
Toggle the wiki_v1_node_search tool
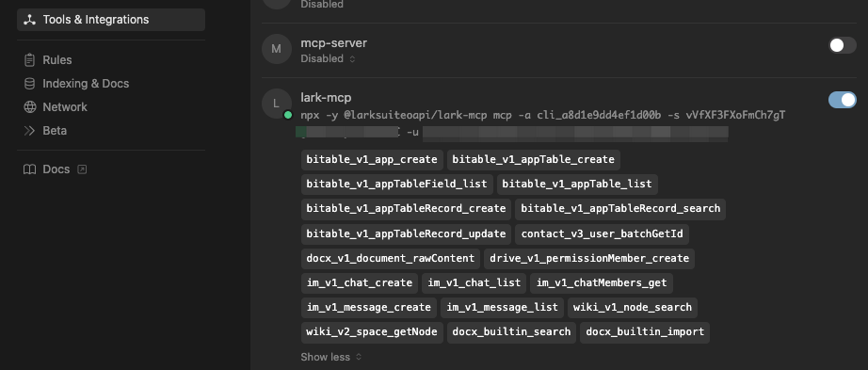pyautogui.click(x=633, y=308)
